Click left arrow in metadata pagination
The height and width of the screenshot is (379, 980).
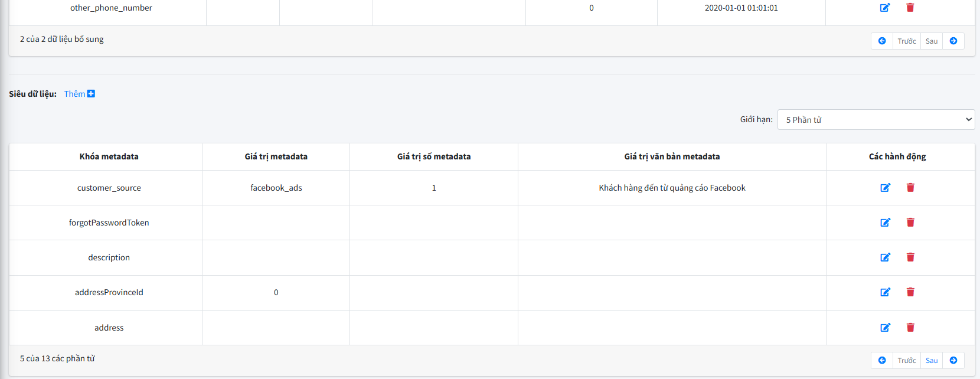(882, 361)
